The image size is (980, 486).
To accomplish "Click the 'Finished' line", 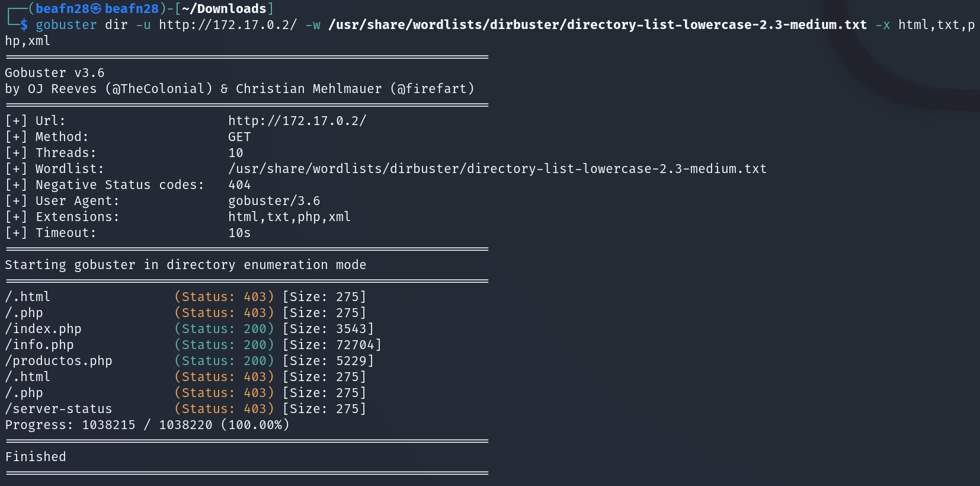I will click(36, 457).
